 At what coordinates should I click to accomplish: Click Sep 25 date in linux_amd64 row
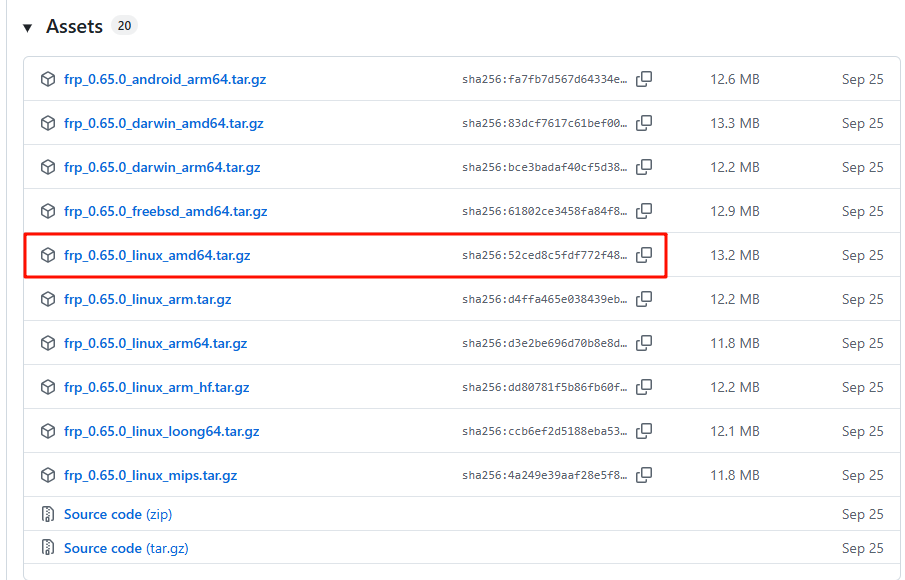tap(862, 255)
